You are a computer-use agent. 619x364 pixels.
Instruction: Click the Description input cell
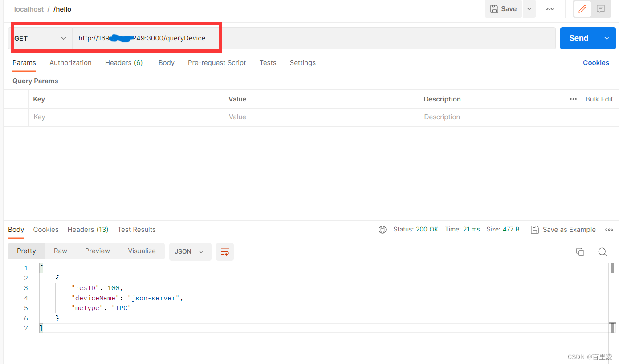pyautogui.click(x=519, y=117)
